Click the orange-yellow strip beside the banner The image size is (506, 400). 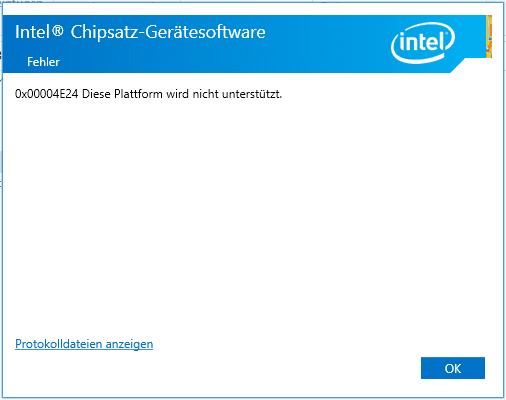click(x=489, y=36)
